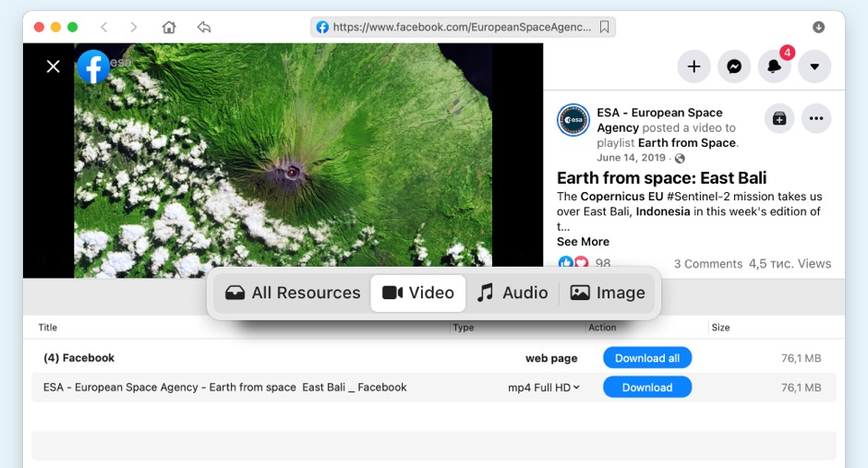Download the ESA East Bali video
Screen dimensions: 868x468
(647, 388)
